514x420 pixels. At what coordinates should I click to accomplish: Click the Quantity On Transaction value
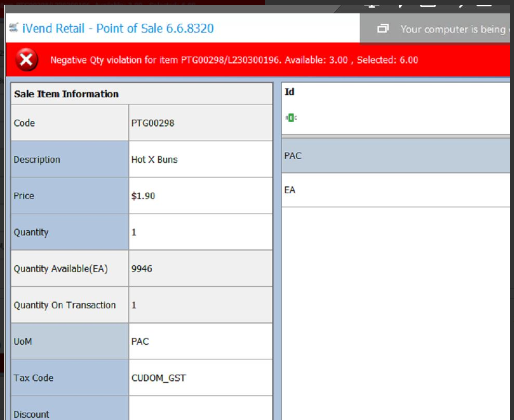200,305
